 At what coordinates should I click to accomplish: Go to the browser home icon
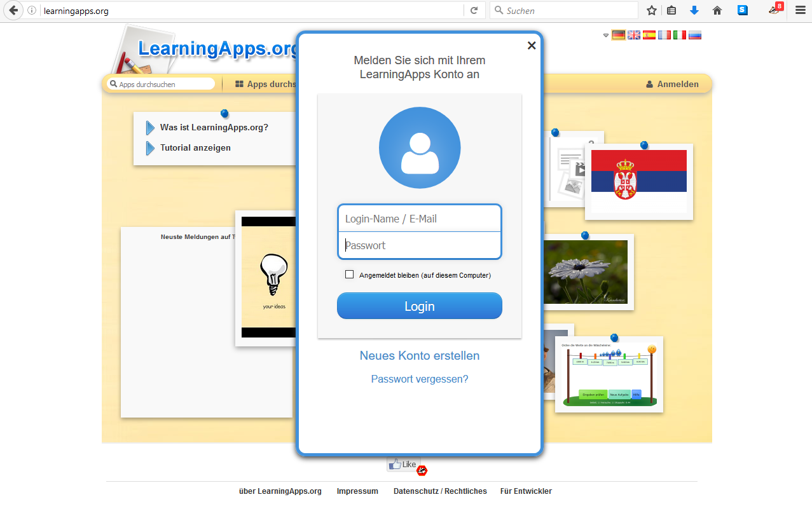coord(717,10)
